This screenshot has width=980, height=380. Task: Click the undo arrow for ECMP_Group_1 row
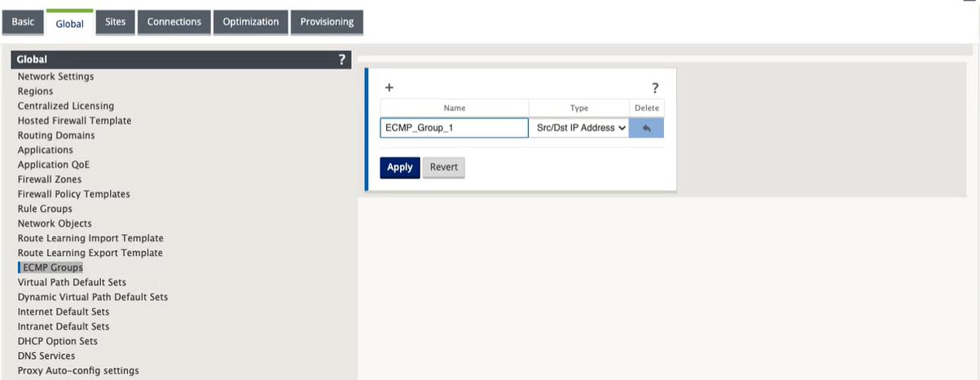(646, 128)
